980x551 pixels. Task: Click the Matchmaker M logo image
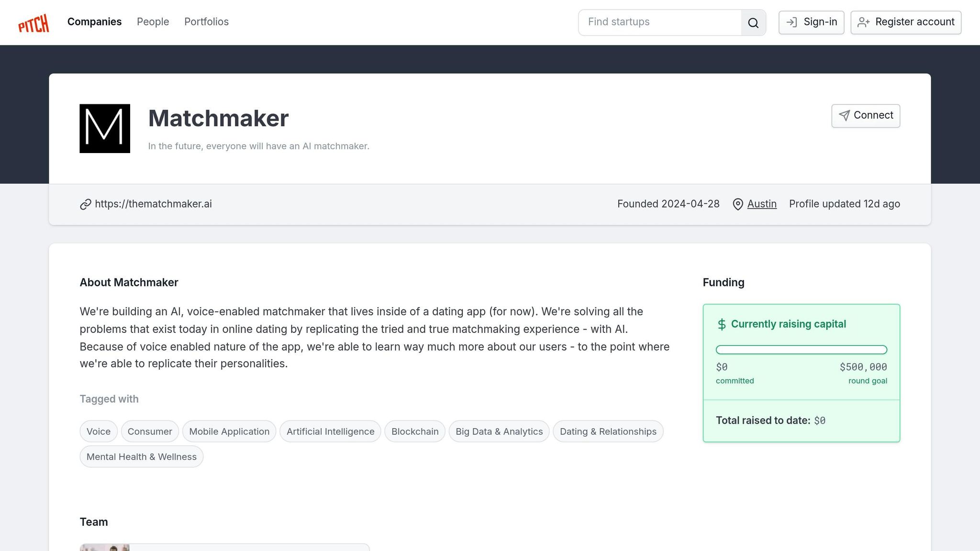105,129
